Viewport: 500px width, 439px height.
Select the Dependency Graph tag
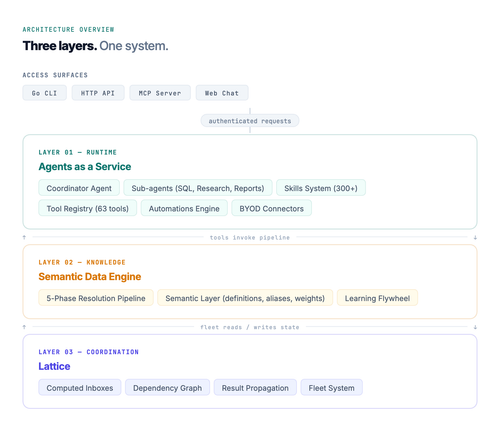167,388
